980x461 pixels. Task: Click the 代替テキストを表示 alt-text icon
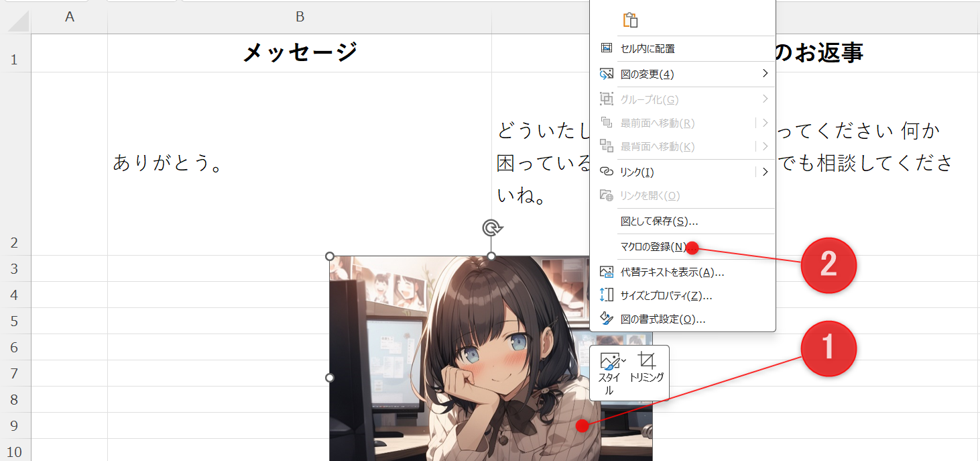click(x=606, y=271)
